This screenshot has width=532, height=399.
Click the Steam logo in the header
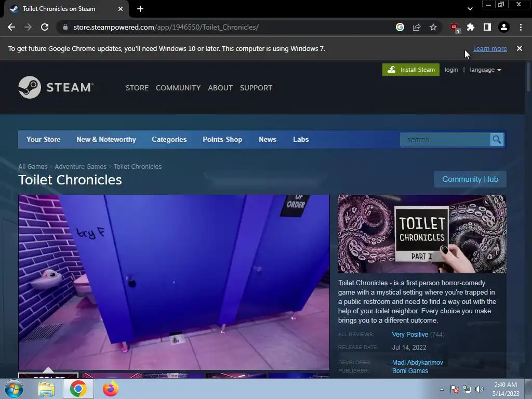(x=56, y=87)
